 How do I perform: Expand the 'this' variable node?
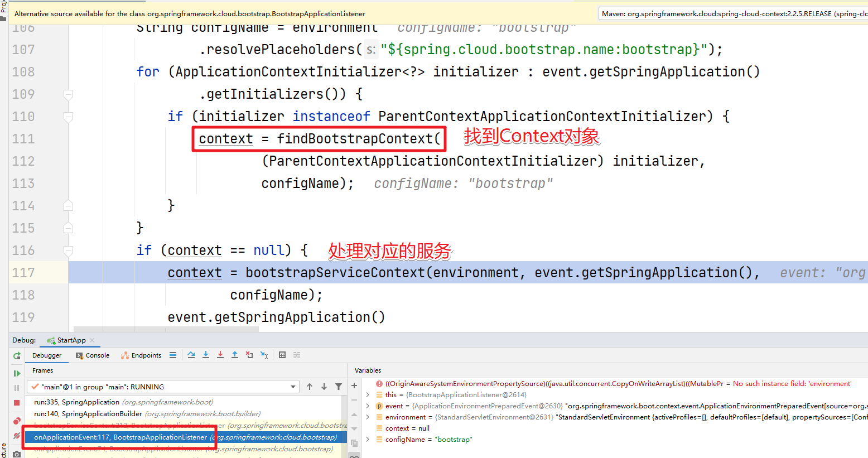tap(368, 395)
